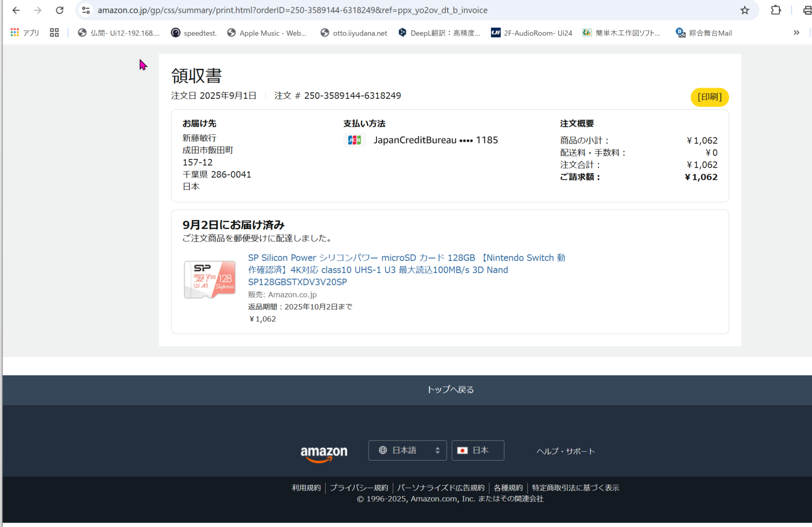Open the extensions puzzle icon
This screenshot has width=812, height=527.
pos(776,10)
